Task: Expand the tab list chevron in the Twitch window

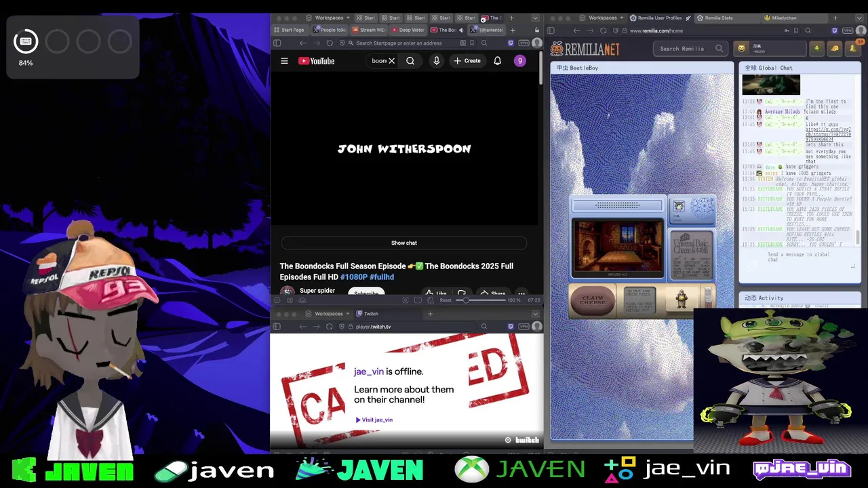Action: (x=535, y=314)
